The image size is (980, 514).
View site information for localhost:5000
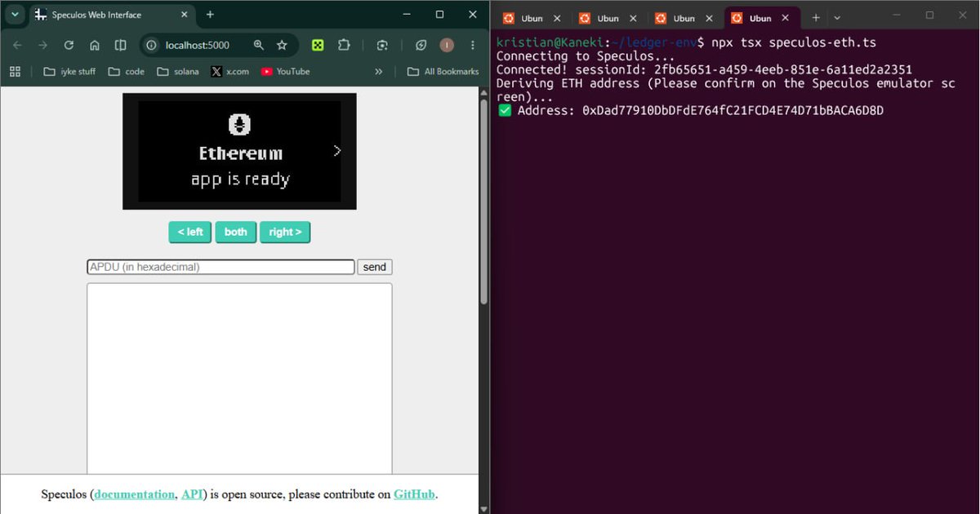pyautogui.click(x=151, y=46)
